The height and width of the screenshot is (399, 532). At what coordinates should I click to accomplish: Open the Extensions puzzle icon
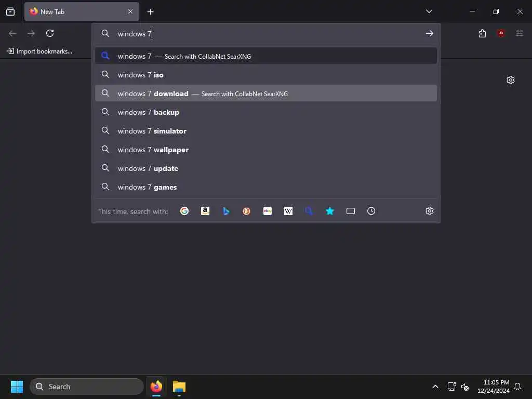coord(482,33)
